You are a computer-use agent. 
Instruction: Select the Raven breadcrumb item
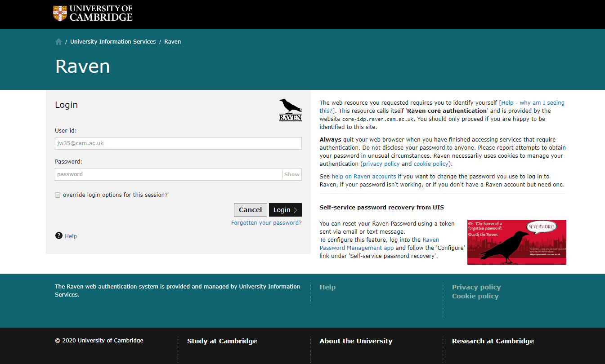point(173,42)
